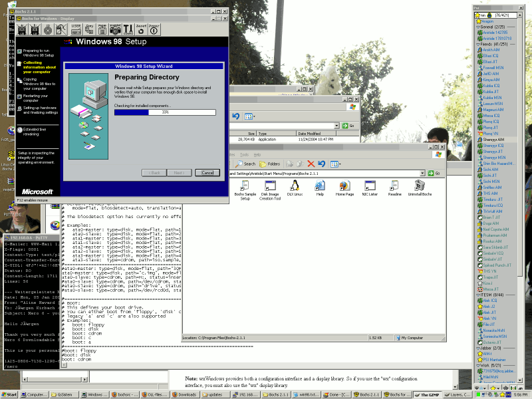Click the Power icon in Bochs toolbar
The width and height of the screenshot is (532, 399).
(153, 29)
